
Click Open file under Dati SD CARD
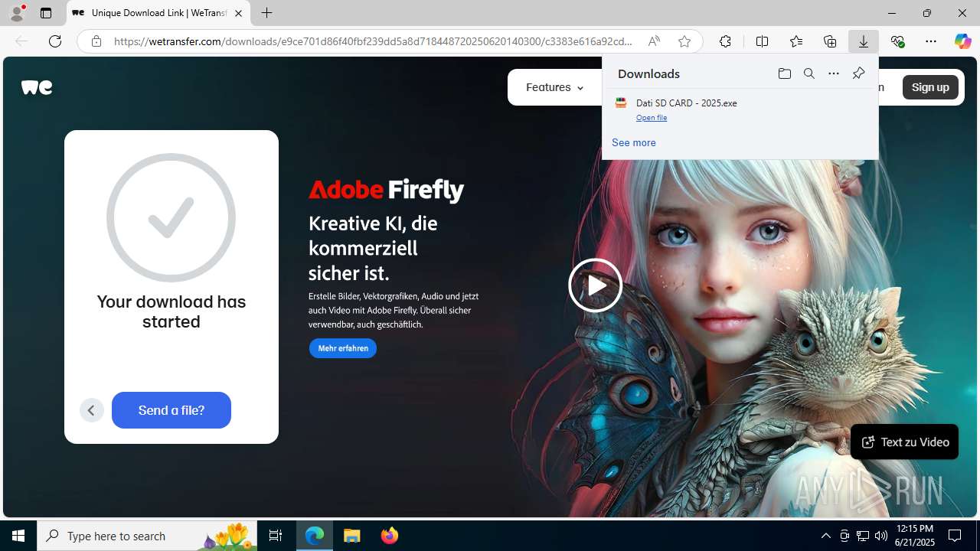coord(652,118)
